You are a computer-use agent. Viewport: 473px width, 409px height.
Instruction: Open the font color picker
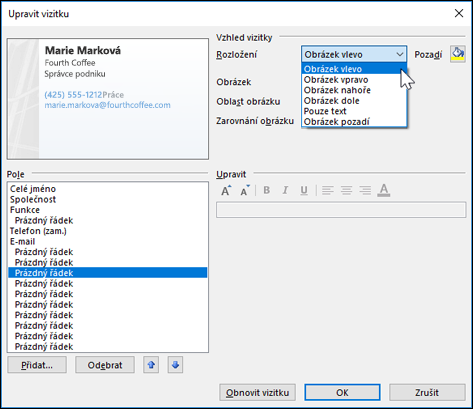point(384,190)
